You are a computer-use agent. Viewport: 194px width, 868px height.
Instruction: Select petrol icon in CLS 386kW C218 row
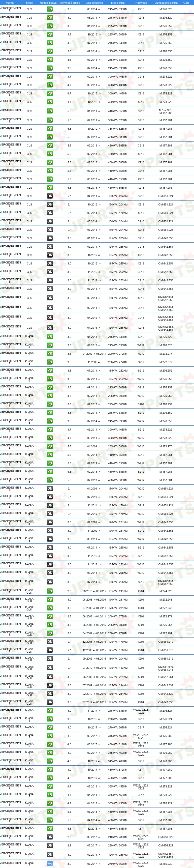50,120
